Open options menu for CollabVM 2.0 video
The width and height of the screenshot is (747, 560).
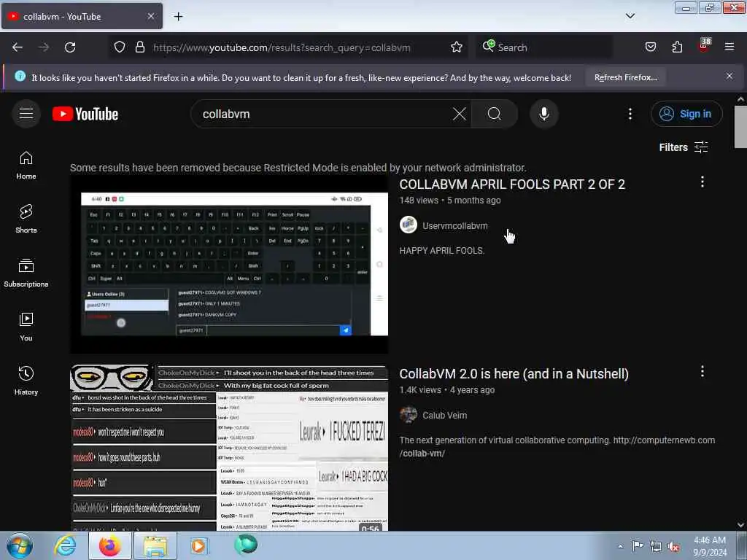point(703,371)
